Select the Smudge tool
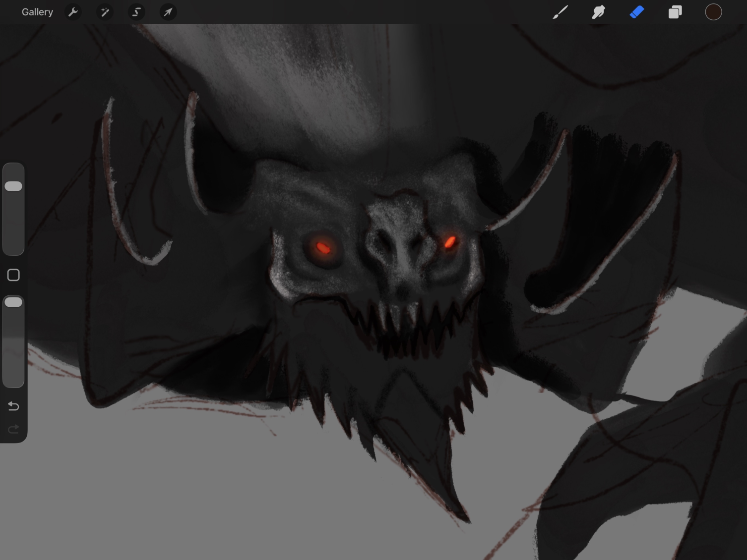Screen dimensions: 747x560 coord(598,12)
